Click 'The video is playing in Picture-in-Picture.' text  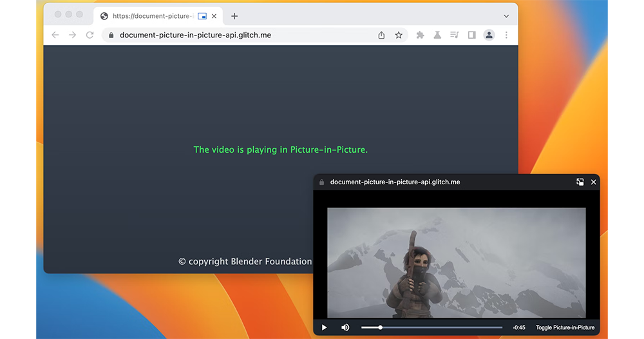(x=281, y=150)
